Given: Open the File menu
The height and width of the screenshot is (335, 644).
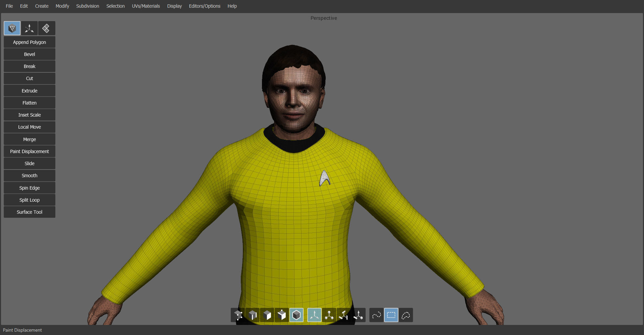Looking at the screenshot, I should (9, 6).
